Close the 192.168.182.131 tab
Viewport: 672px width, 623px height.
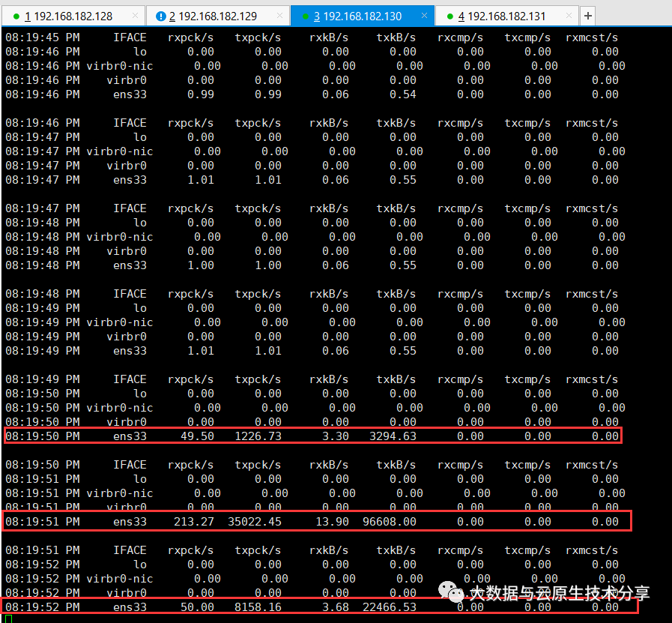(569, 16)
